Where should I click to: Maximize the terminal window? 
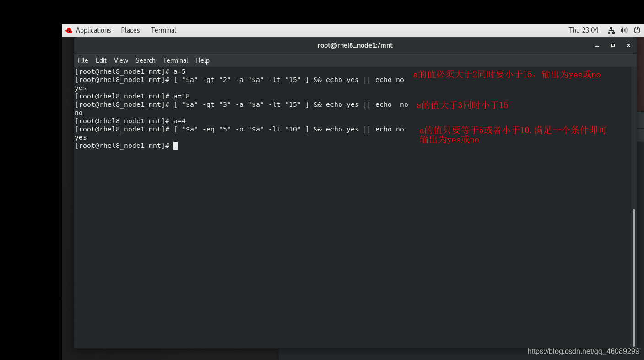click(x=613, y=45)
